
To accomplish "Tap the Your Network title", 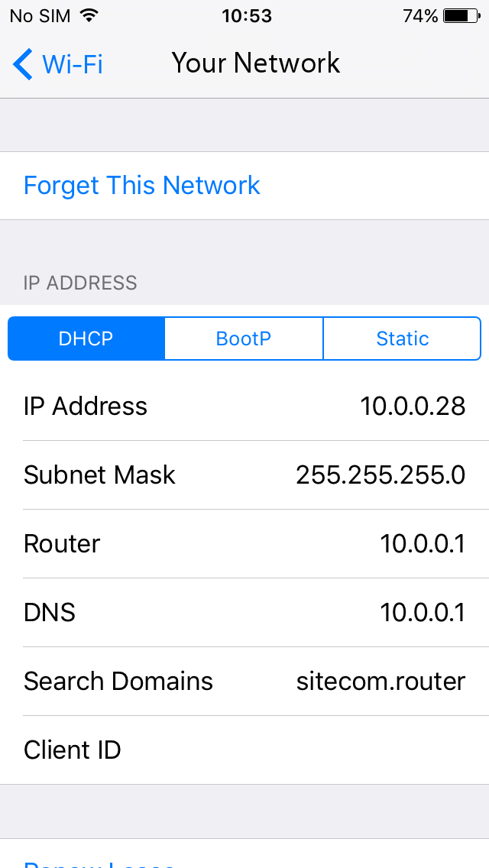I will 255,63.
